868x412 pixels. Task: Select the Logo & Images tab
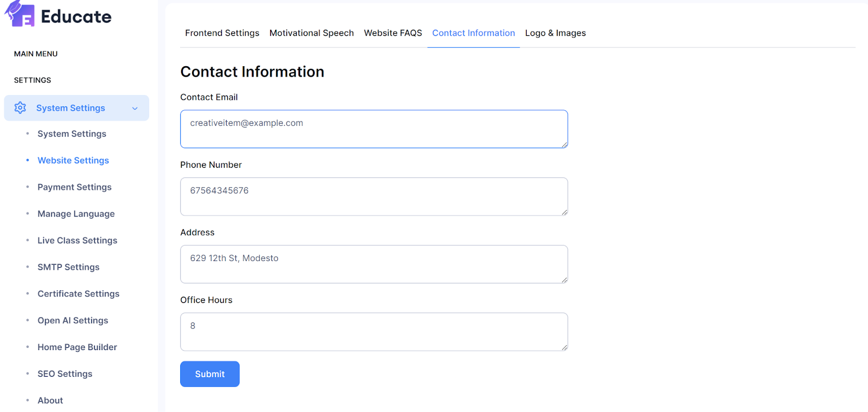click(555, 33)
